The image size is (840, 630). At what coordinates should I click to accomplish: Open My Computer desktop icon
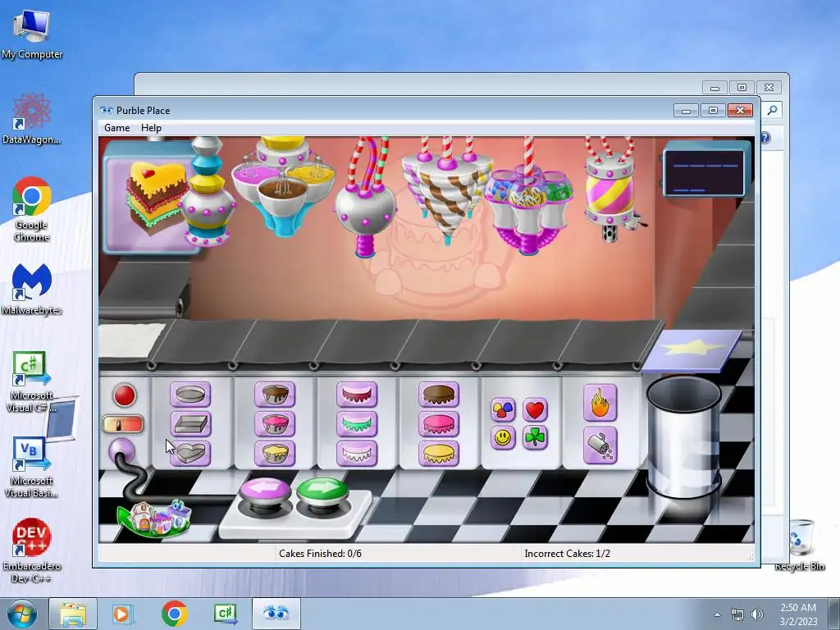(x=32, y=34)
